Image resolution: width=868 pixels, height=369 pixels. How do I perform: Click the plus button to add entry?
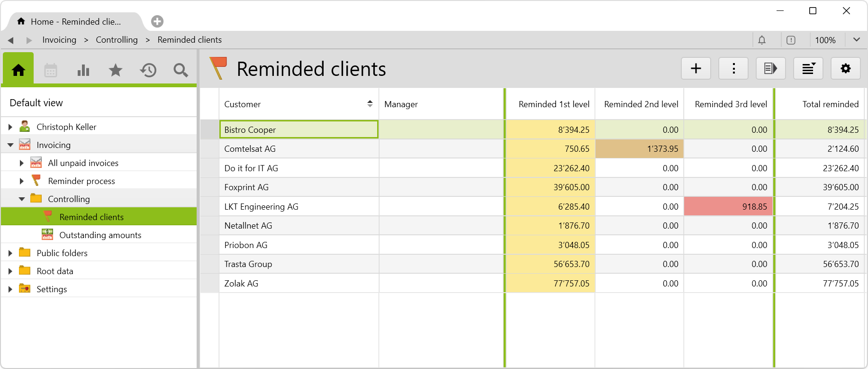pos(696,69)
